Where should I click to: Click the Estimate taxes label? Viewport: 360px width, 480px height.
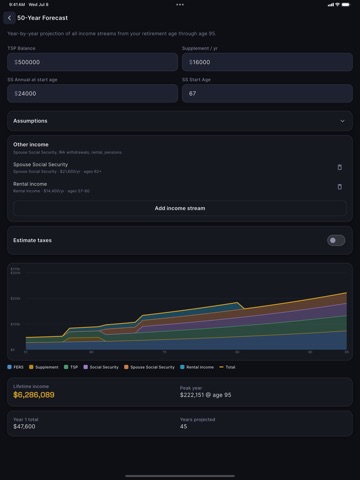click(x=32, y=240)
